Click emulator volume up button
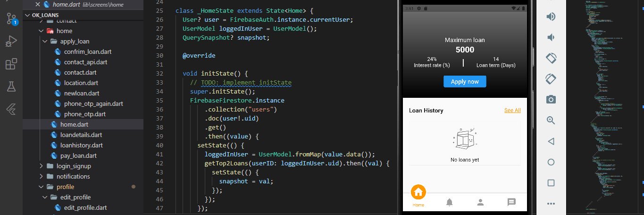Image resolution: width=644 pixels, height=215 pixels. (x=551, y=17)
